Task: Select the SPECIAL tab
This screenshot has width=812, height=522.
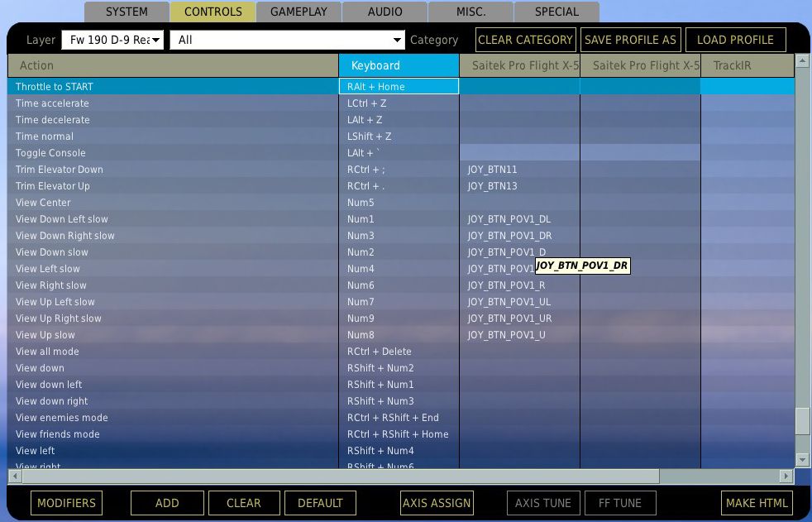Action: (556, 12)
